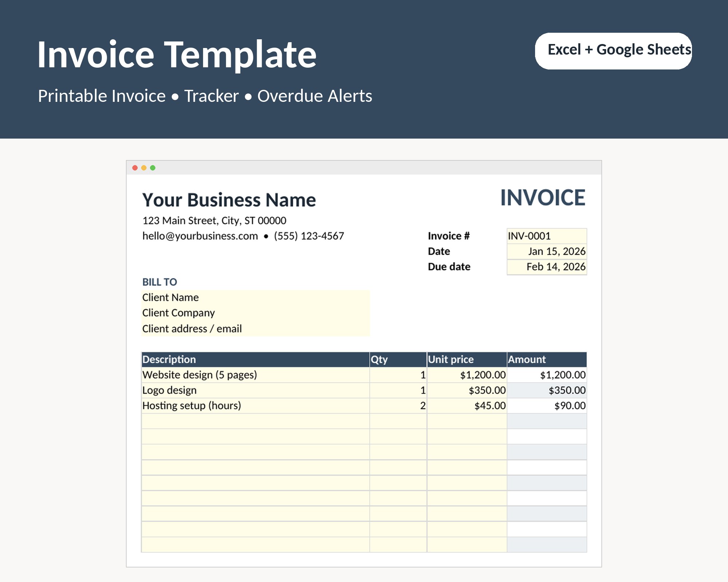Select the $45.00 unit price cell
The height and width of the screenshot is (582, 728).
[x=467, y=406]
